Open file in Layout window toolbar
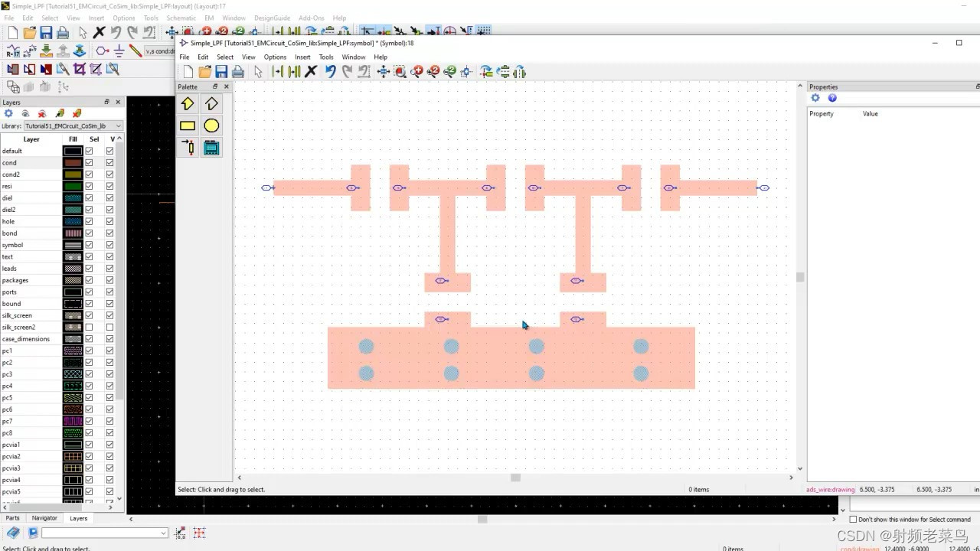Image resolution: width=980 pixels, height=551 pixels. click(29, 32)
